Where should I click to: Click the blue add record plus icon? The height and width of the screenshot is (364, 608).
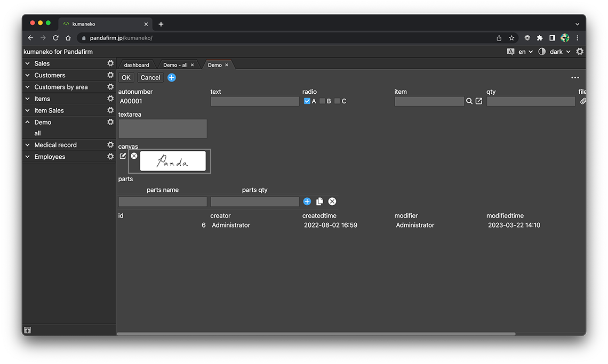tap(172, 78)
